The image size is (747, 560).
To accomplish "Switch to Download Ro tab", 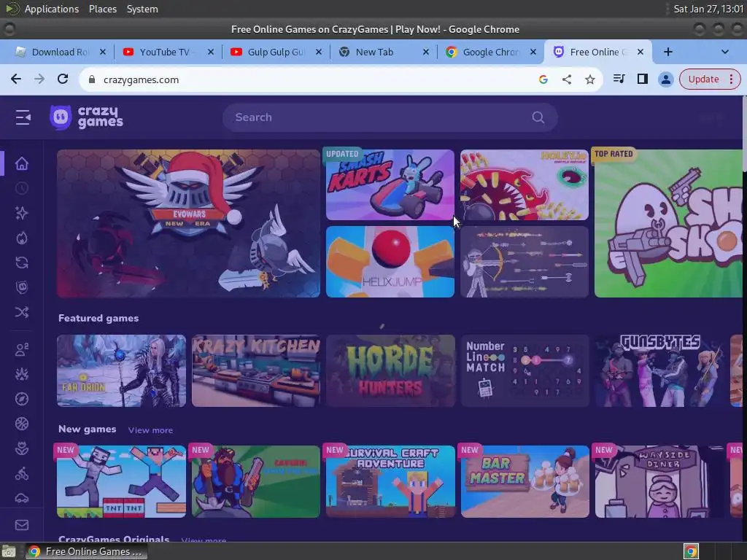I will pos(60,52).
